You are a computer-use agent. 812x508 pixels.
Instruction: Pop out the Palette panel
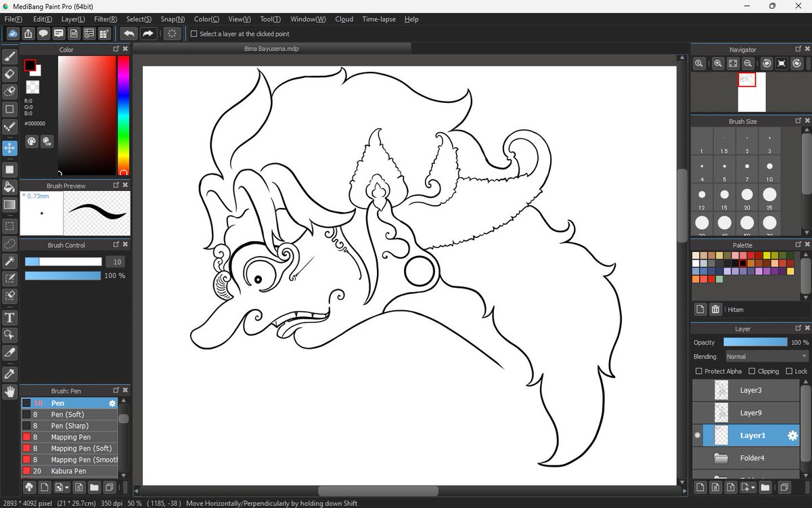(797, 245)
